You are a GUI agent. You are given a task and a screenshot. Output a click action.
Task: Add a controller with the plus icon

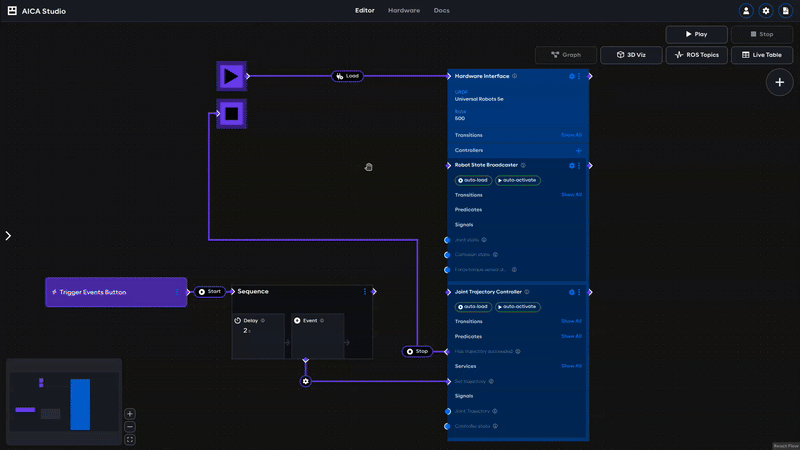pyautogui.click(x=578, y=150)
